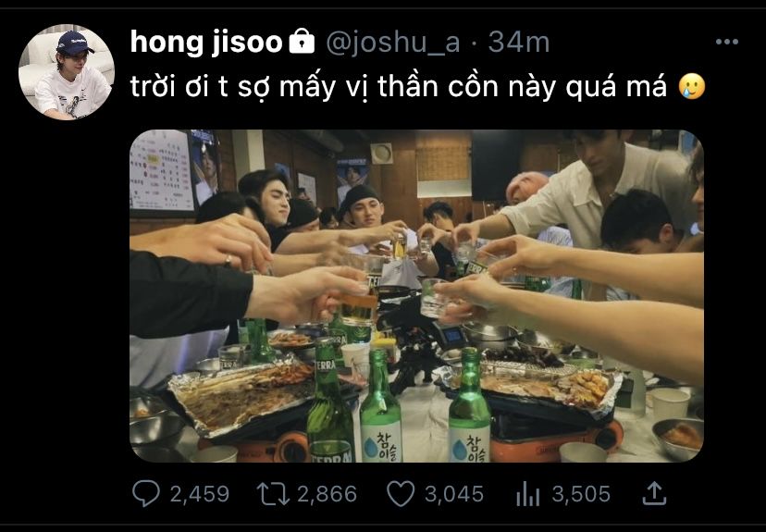766x532 pixels.
Task: Open the hong jisoo display name
Action: point(206,43)
